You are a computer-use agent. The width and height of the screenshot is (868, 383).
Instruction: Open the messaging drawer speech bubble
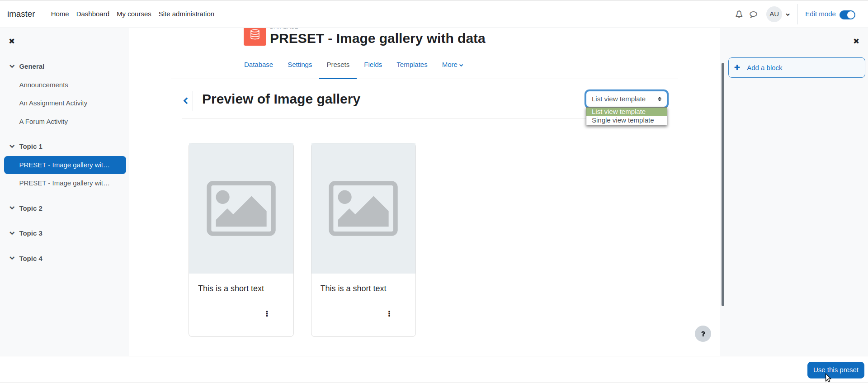coord(753,14)
